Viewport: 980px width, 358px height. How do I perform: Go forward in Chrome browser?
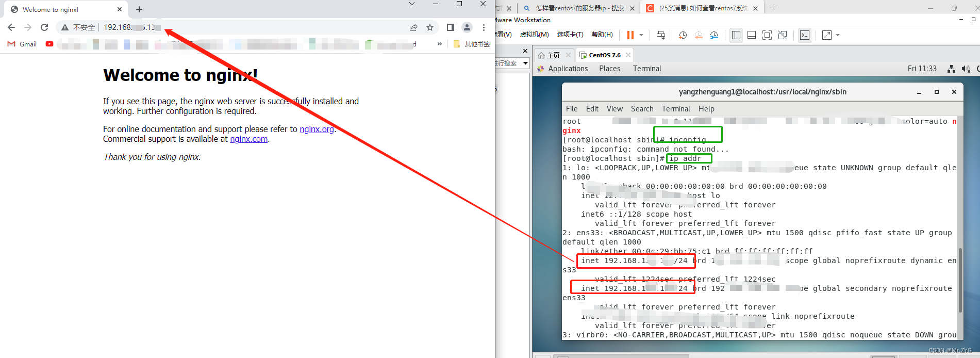(28, 27)
